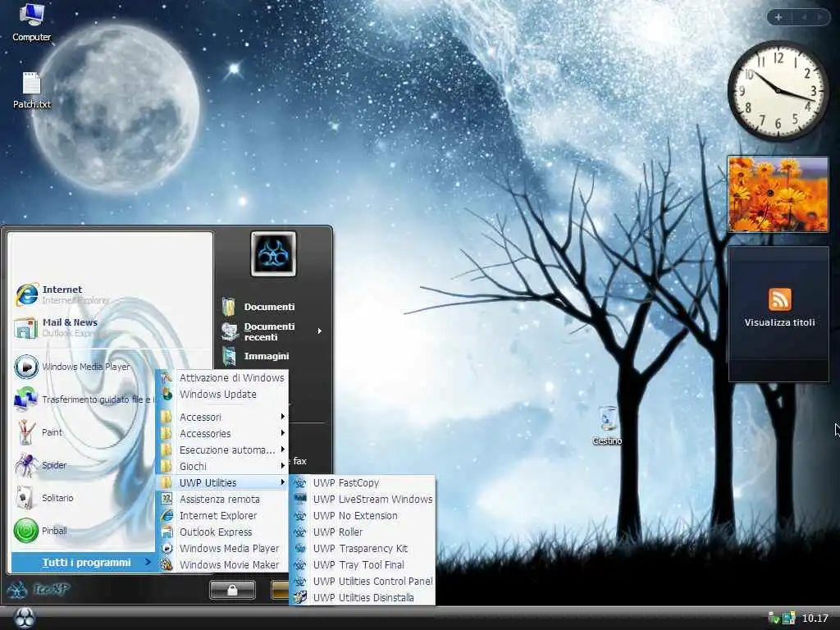Open the Windows Update entry

pos(223,395)
